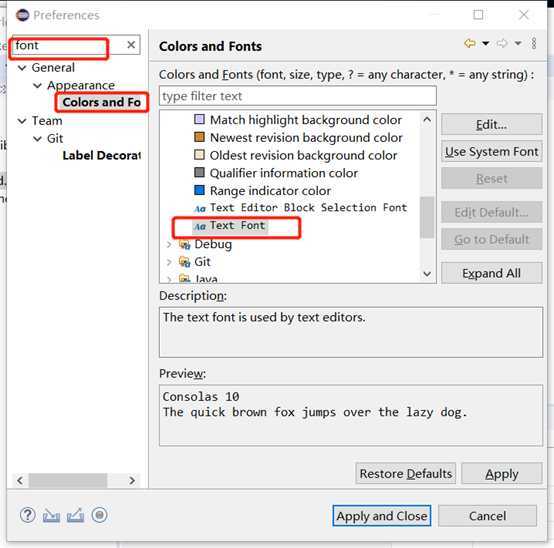This screenshot has height=548, width=554.
Task: Collapse the Team tree node
Action: click(x=22, y=121)
